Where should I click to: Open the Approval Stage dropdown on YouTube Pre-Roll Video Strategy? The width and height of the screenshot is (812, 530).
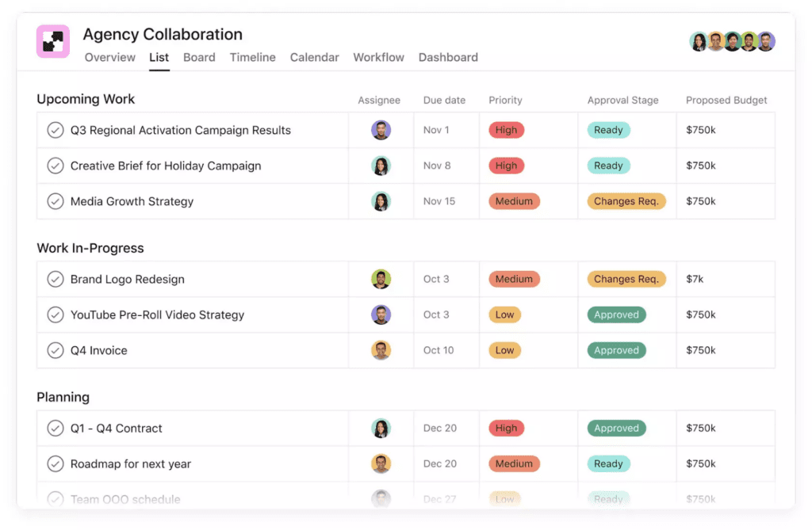click(x=616, y=315)
